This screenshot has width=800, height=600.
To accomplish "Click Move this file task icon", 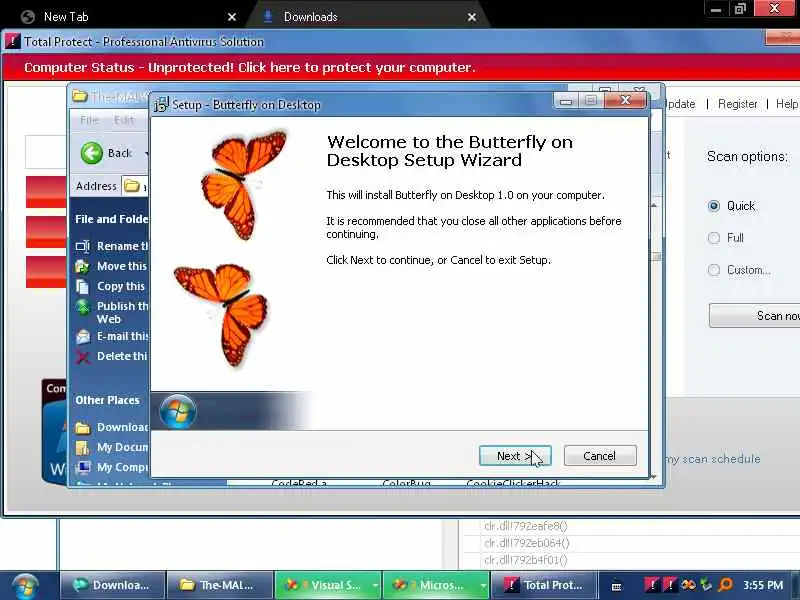I will click(x=83, y=266).
